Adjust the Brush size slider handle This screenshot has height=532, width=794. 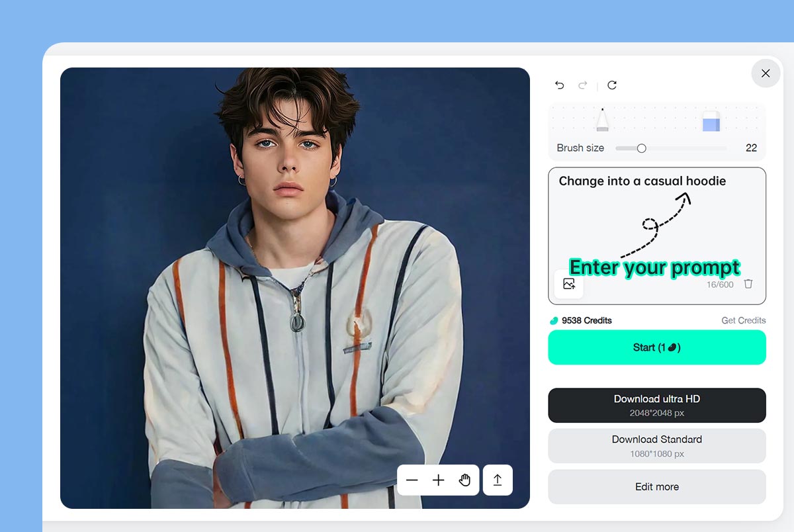641,148
